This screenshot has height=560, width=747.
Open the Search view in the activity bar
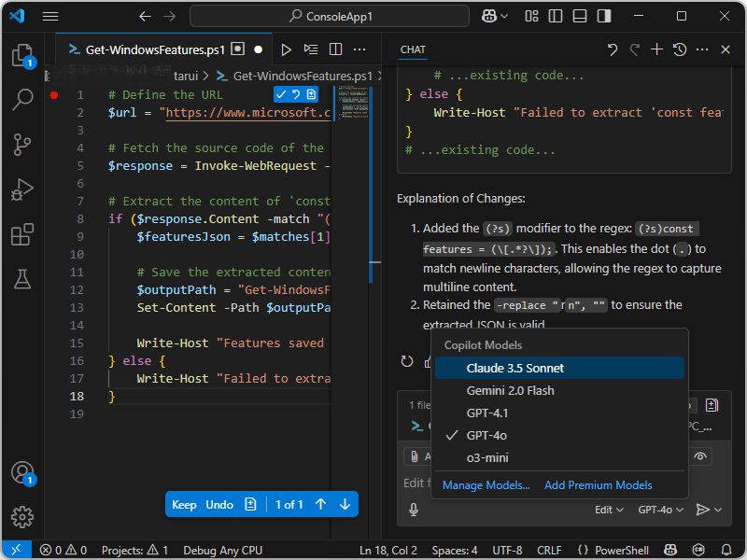pos(23,100)
